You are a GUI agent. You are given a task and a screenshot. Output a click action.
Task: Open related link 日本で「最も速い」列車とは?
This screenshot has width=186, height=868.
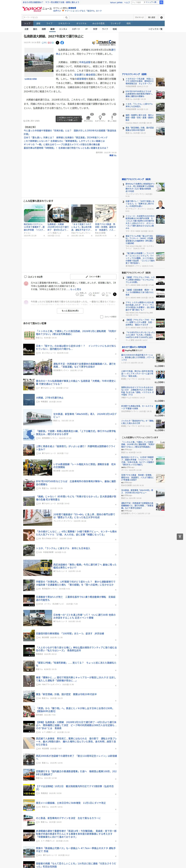(x=65, y=137)
